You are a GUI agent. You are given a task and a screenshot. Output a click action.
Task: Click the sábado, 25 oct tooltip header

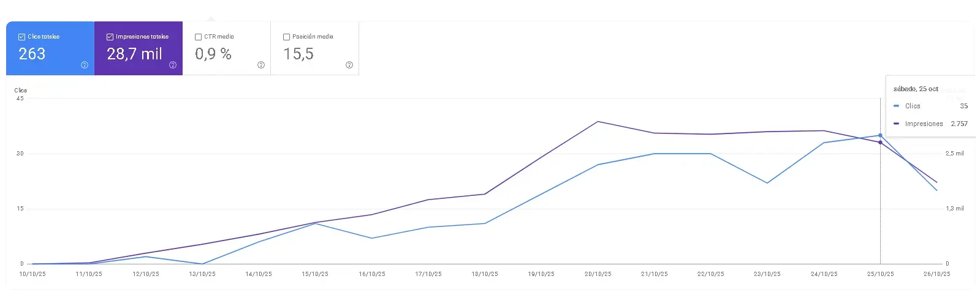click(x=916, y=89)
